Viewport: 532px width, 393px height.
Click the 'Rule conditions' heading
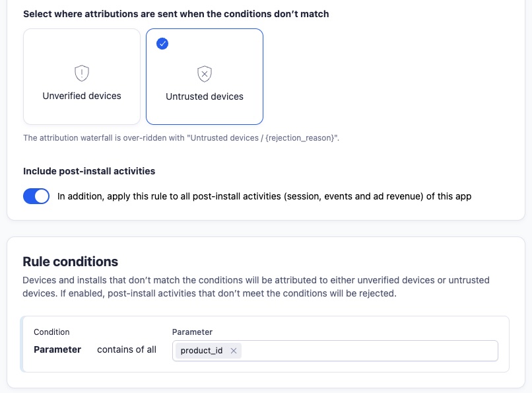tap(71, 262)
